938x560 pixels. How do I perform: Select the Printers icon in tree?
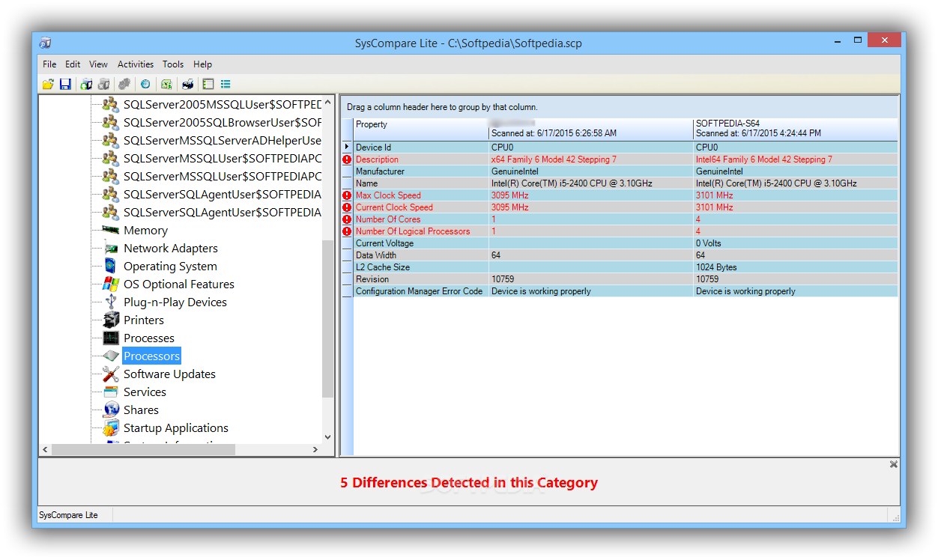pos(111,320)
